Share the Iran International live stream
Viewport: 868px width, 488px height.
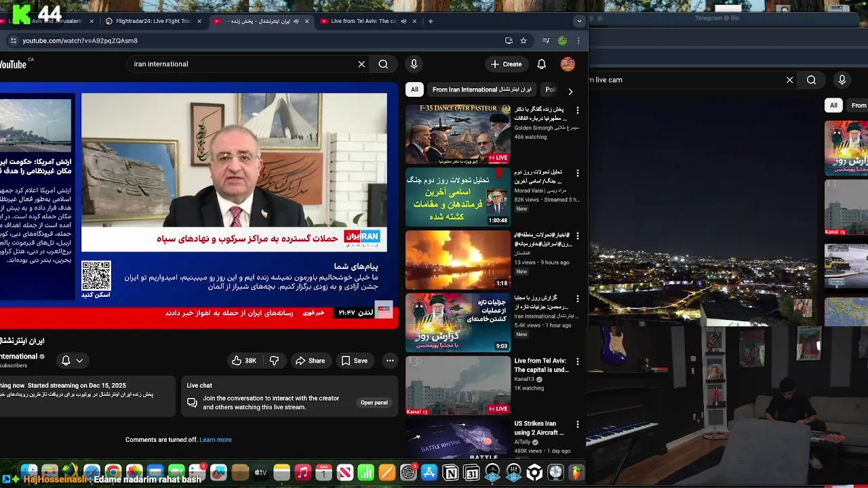310,361
